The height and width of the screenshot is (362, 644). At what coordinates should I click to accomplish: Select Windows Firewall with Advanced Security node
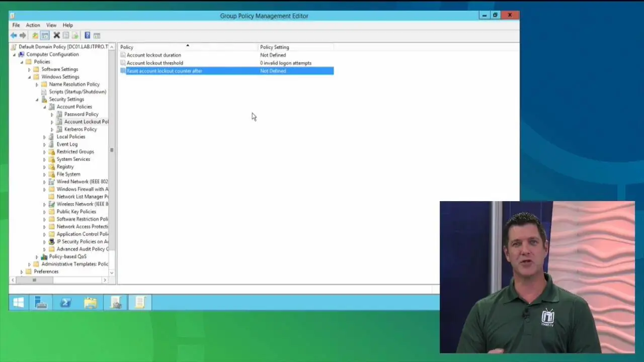(83, 189)
